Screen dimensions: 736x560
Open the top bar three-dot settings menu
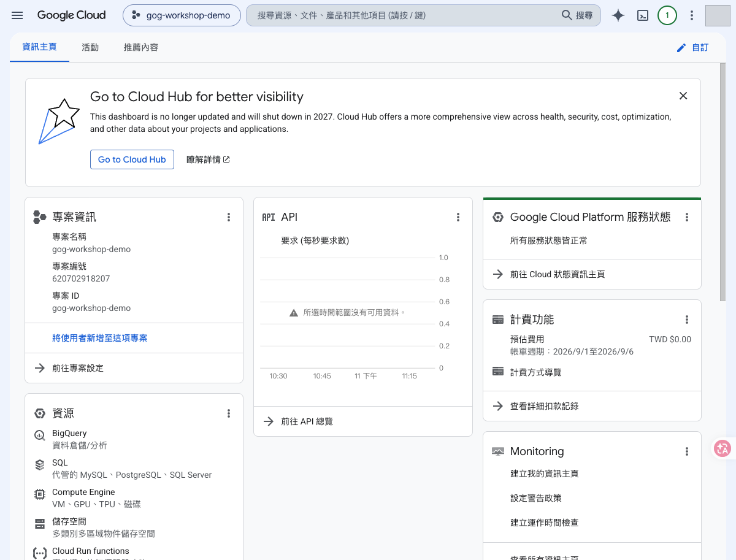[x=692, y=15]
